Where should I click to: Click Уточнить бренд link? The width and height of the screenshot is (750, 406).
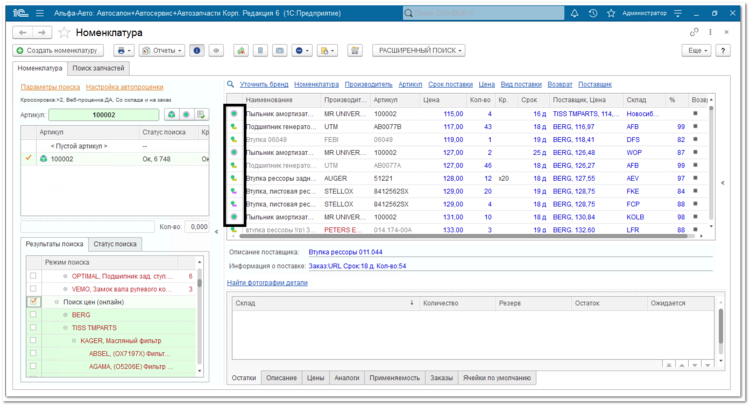tap(264, 84)
